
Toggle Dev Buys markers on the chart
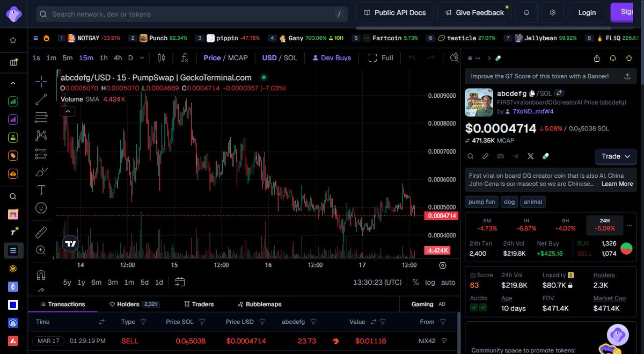332,57
